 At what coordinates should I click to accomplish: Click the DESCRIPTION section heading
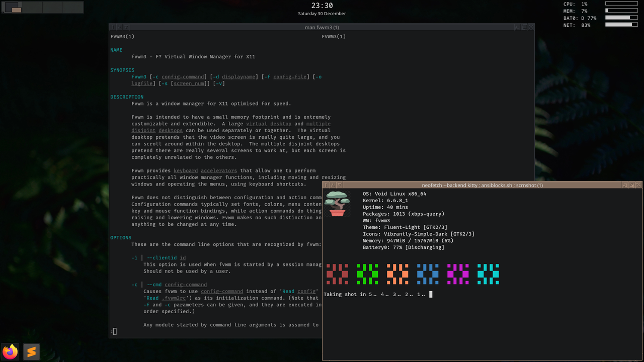[x=127, y=97]
